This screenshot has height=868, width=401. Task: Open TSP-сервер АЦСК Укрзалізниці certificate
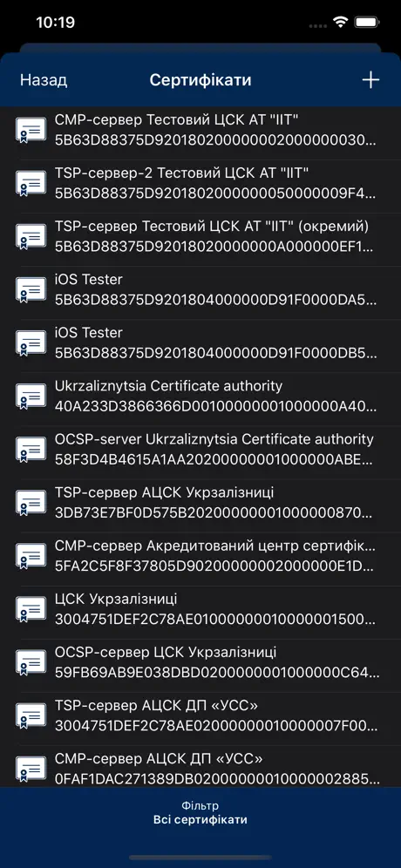pyautogui.click(x=200, y=503)
